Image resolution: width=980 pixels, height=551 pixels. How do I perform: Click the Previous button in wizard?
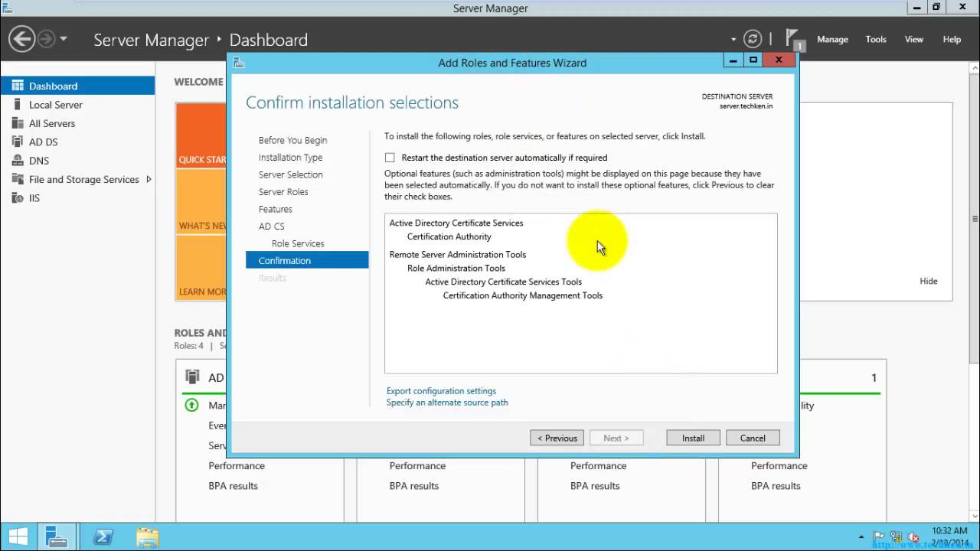(557, 438)
